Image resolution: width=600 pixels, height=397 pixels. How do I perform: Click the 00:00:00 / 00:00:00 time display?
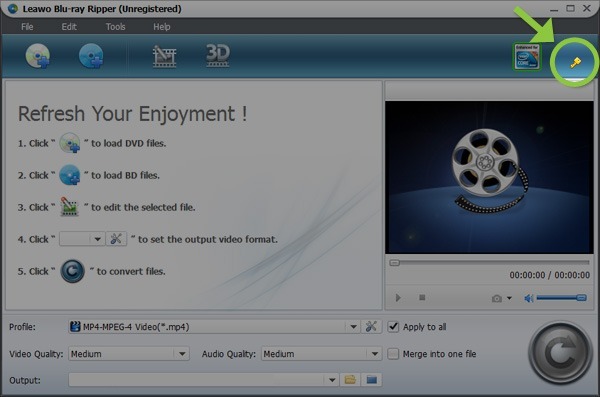click(549, 275)
